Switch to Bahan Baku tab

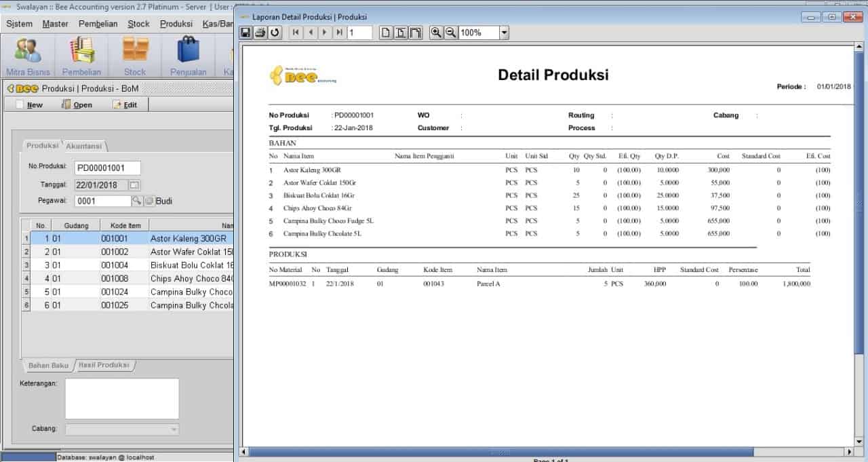coord(48,365)
